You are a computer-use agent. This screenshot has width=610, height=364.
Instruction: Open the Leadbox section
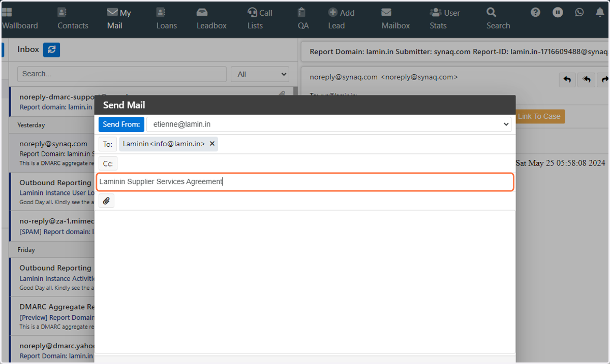tap(211, 19)
